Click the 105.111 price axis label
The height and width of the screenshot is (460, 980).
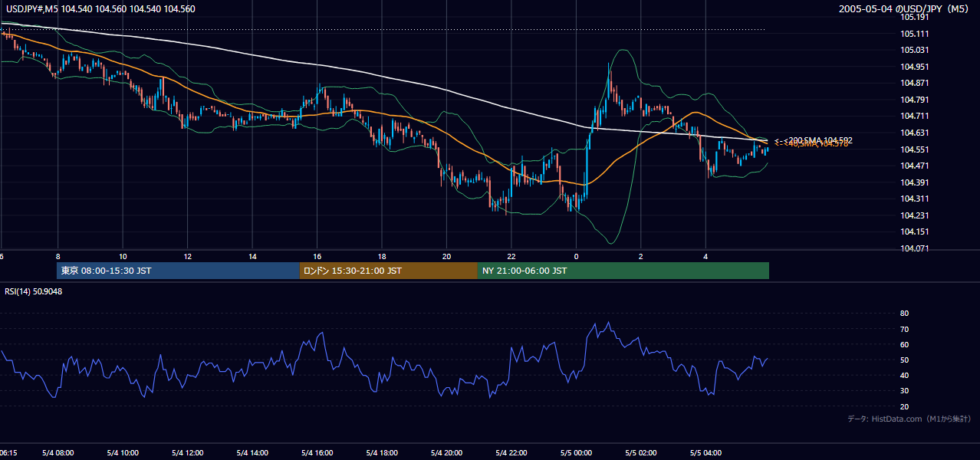tap(913, 34)
